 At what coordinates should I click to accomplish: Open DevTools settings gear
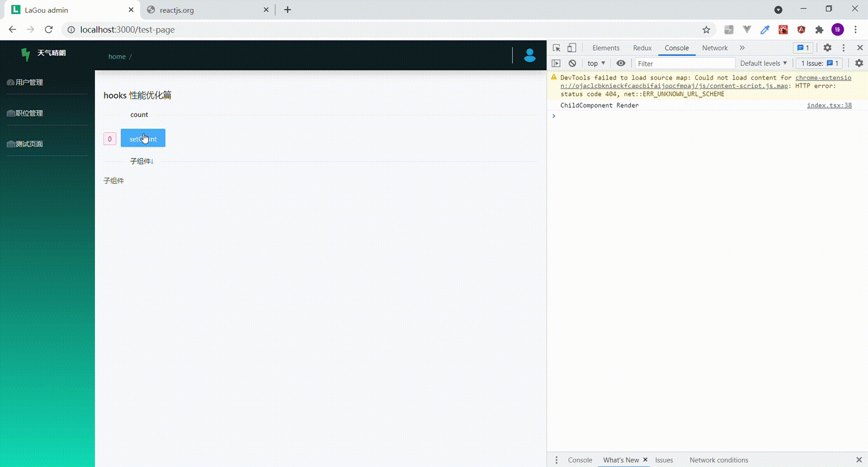click(x=827, y=48)
